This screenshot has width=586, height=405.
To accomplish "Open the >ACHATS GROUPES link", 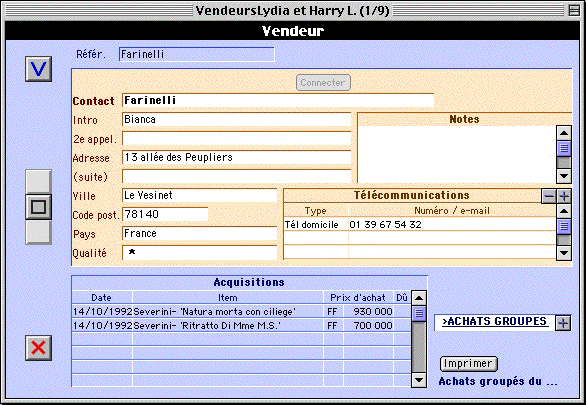I will pyautogui.click(x=494, y=321).
